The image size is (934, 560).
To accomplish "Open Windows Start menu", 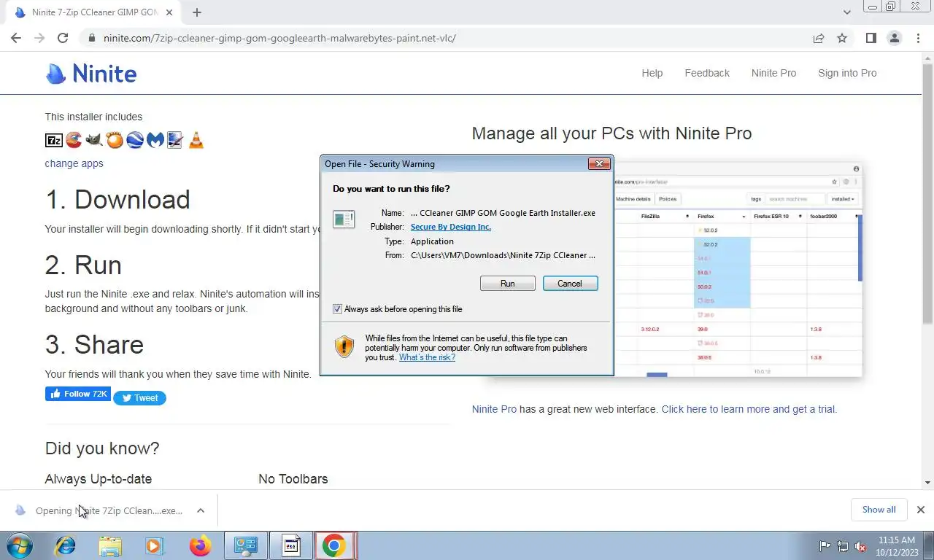I will click(x=19, y=545).
